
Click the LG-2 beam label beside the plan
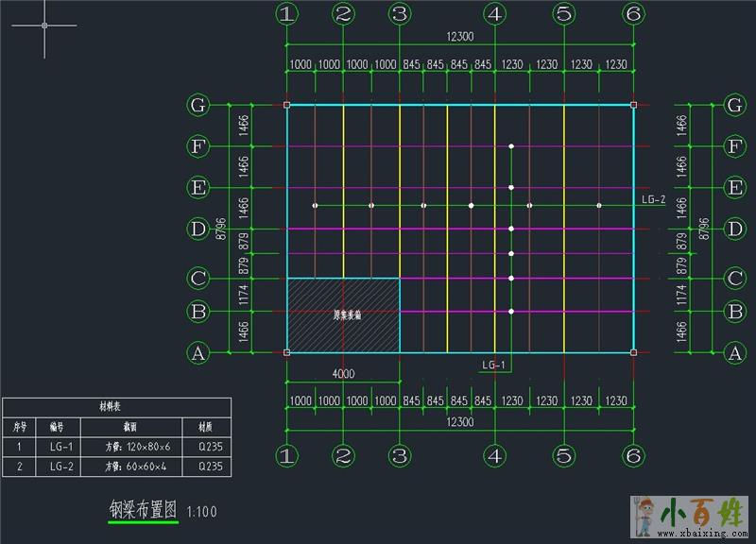click(654, 199)
